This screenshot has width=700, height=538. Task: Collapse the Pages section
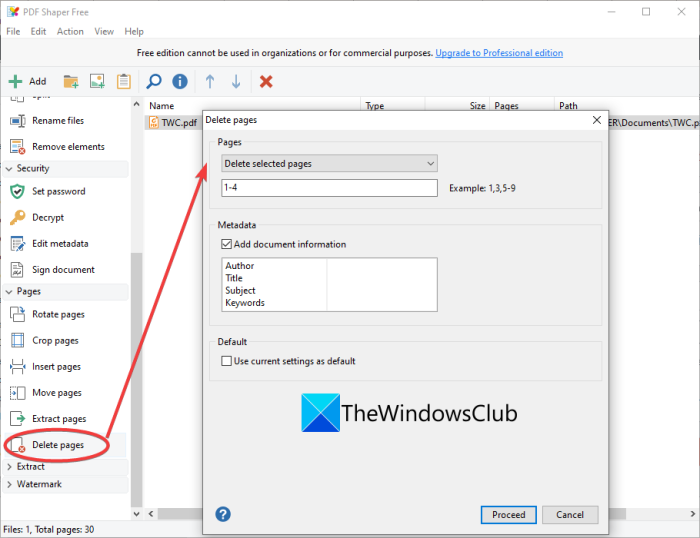tap(9, 292)
